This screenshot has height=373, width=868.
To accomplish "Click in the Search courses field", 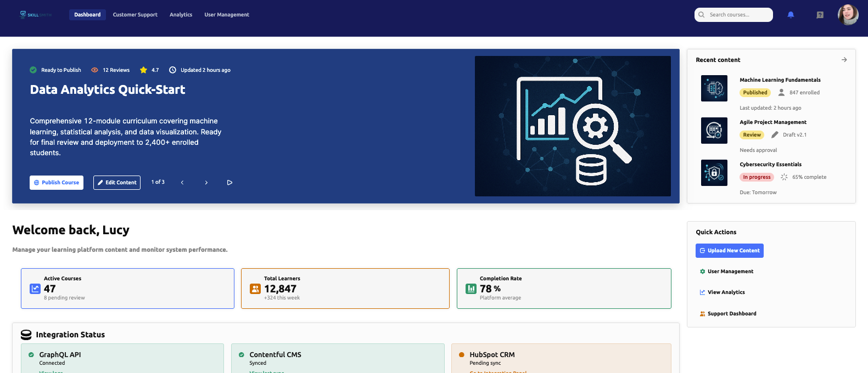I will 733,15.
